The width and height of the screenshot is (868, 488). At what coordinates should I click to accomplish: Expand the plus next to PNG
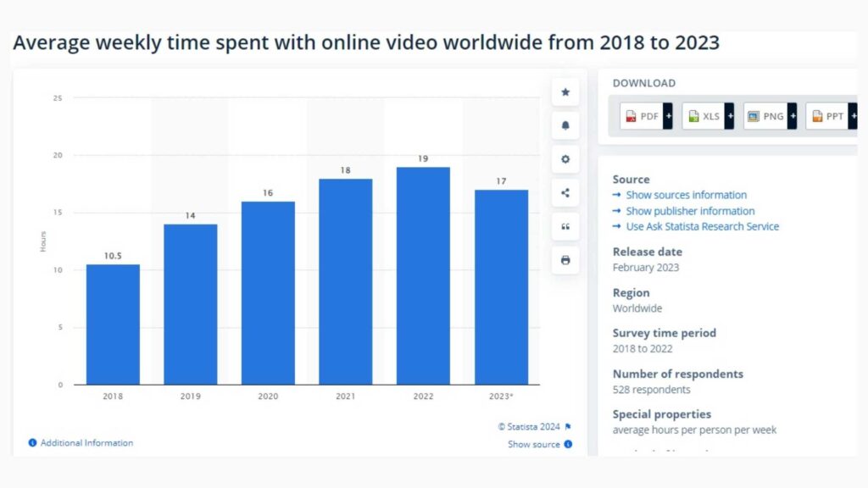point(792,116)
